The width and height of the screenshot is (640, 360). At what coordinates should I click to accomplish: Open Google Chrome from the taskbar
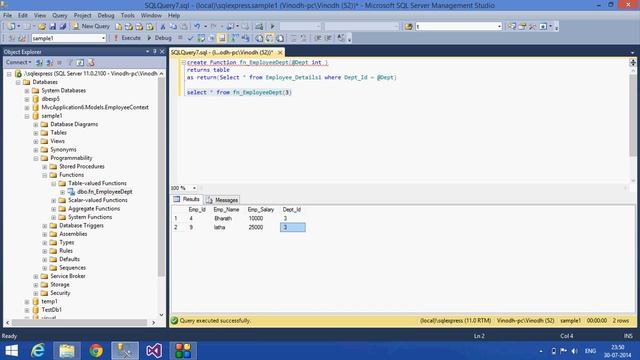click(x=96, y=351)
